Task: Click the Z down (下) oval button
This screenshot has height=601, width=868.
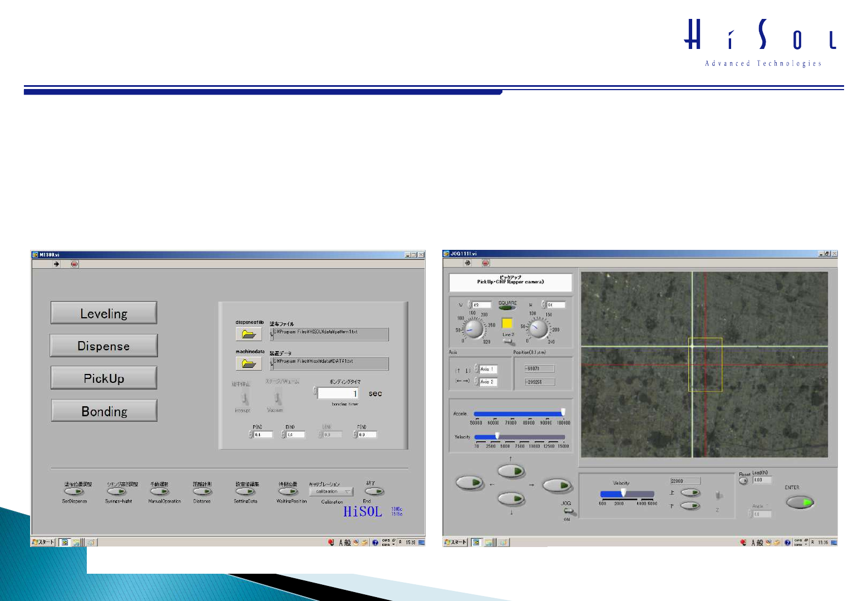Action: coord(691,506)
